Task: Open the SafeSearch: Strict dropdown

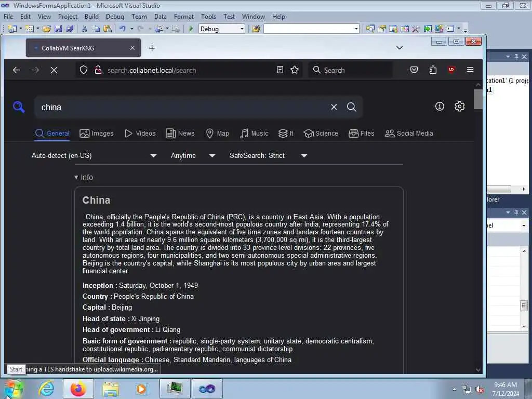Action: [269, 155]
